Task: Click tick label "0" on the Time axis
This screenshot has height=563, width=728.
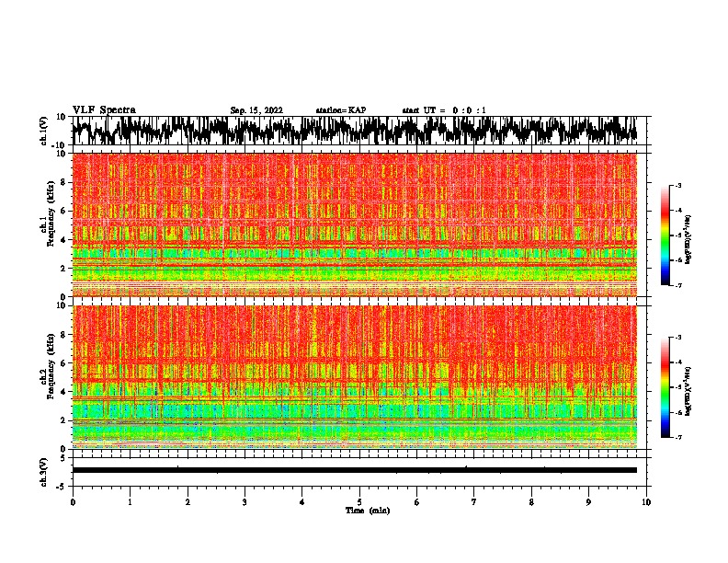Action: (73, 502)
